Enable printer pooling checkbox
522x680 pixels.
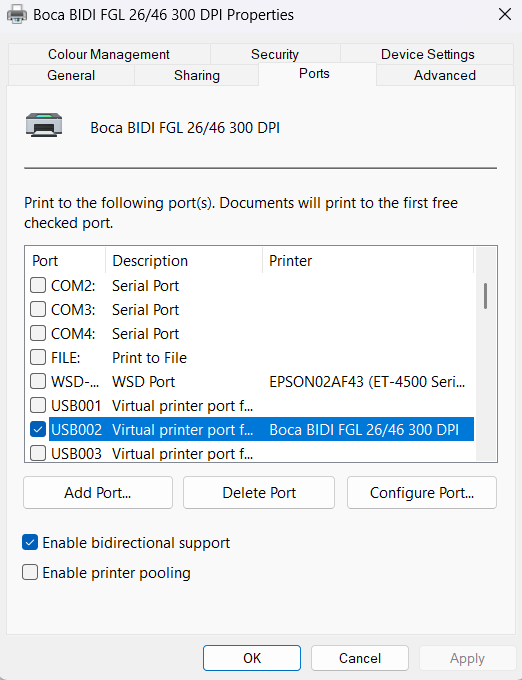pyautogui.click(x=30, y=572)
